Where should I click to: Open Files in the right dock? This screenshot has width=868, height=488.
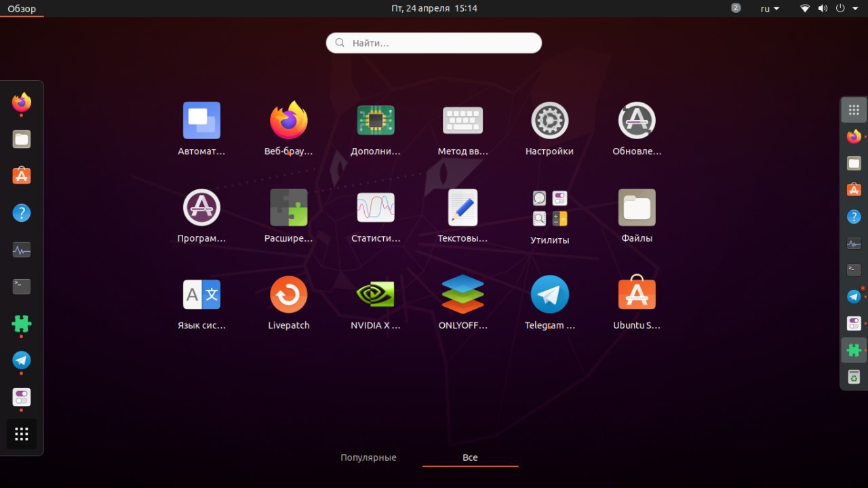(854, 163)
